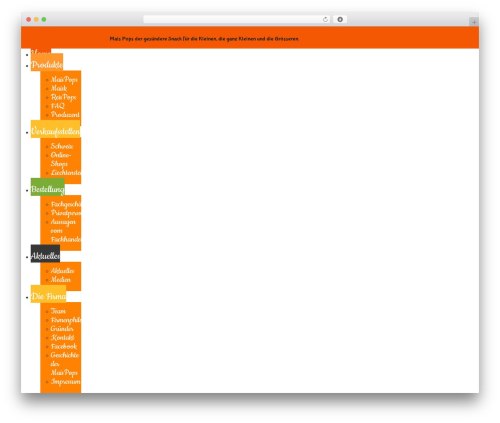Image resolution: width=500 pixels, height=423 pixels.
Task: Click the browser address bar
Action: (x=237, y=19)
